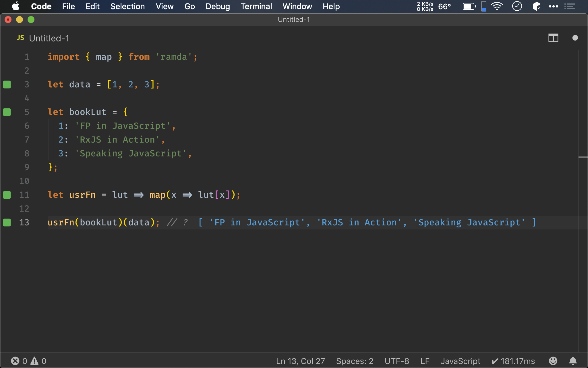The width and height of the screenshot is (588, 368).
Task: Click the cube-shaped menu bar icon
Action: coord(536,6)
